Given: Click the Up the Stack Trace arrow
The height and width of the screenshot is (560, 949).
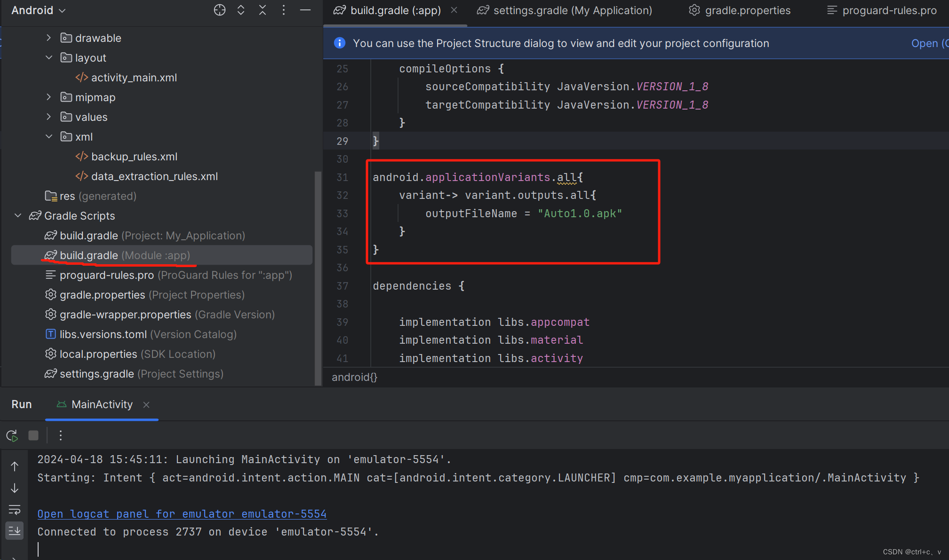Looking at the screenshot, I should 15,466.
